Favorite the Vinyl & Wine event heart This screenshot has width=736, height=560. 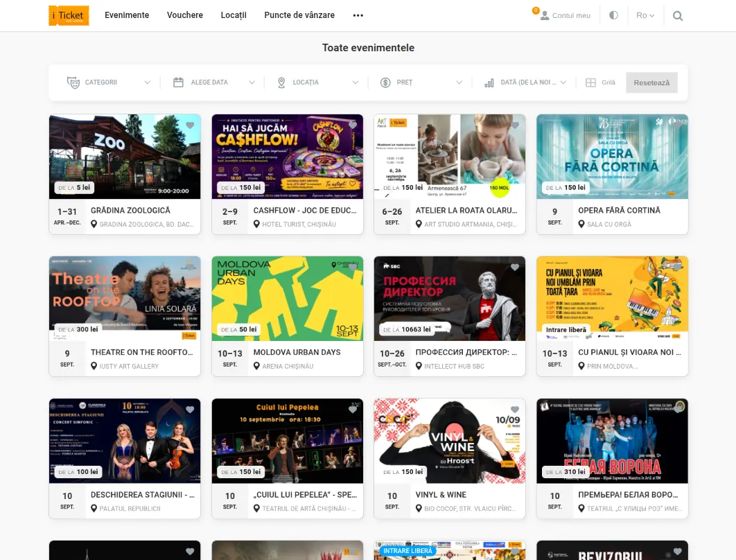click(515, 410)
